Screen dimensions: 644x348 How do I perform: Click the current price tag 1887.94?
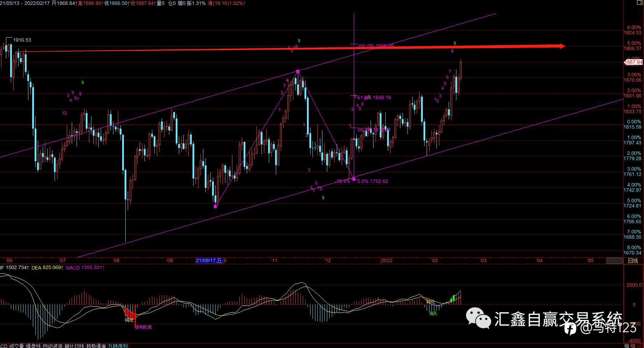pyautogui.click(x=634, y=62)
